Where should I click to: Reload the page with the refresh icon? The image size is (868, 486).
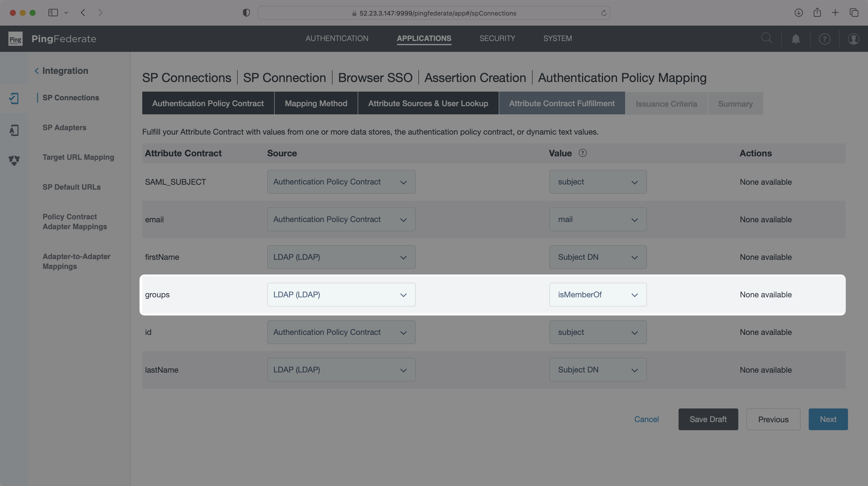pos(603,13)
